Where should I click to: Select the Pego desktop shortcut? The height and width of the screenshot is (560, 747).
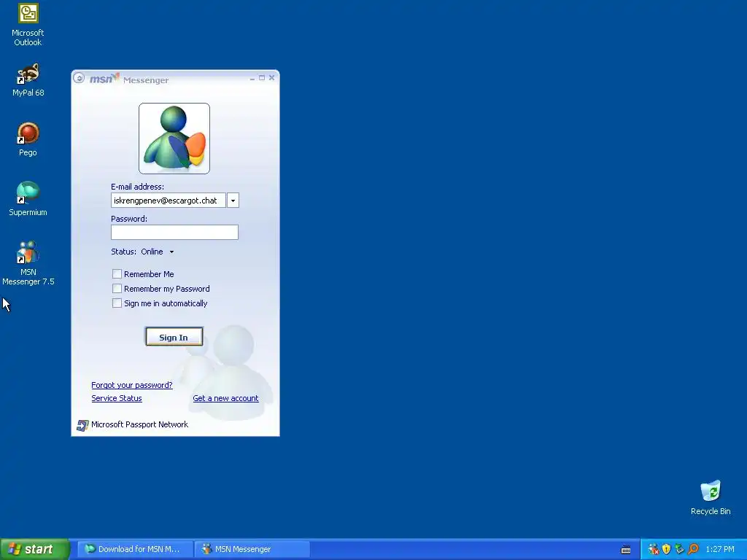28,140
